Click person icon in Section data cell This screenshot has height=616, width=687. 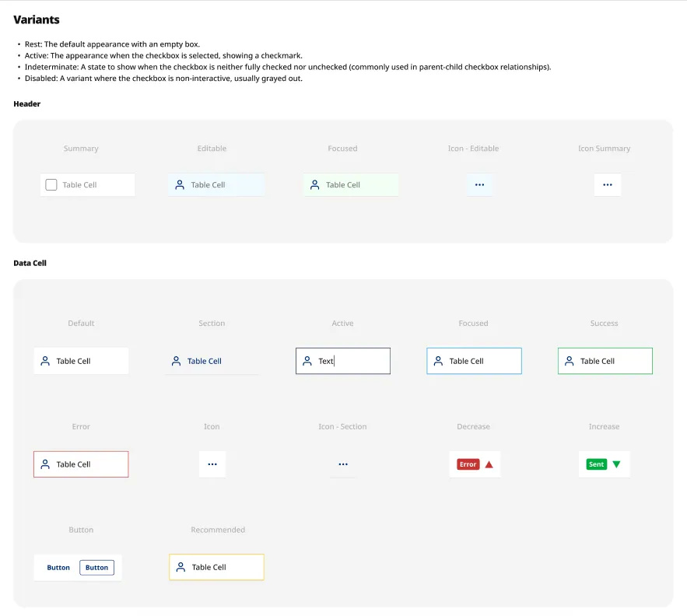pyautogui.click(x=176, y=361)
